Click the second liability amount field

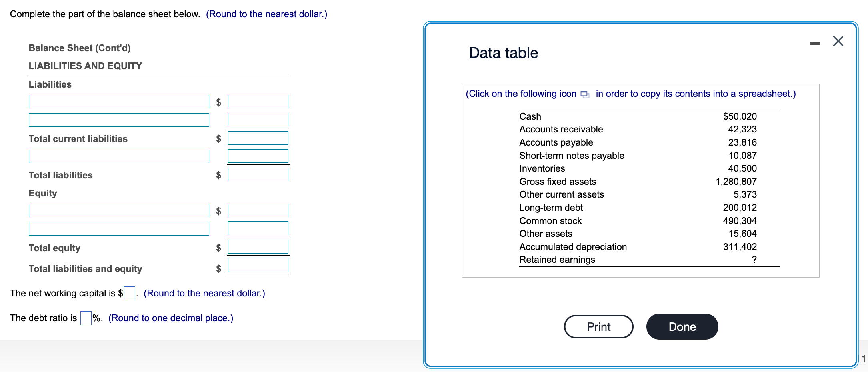point(258,120)
